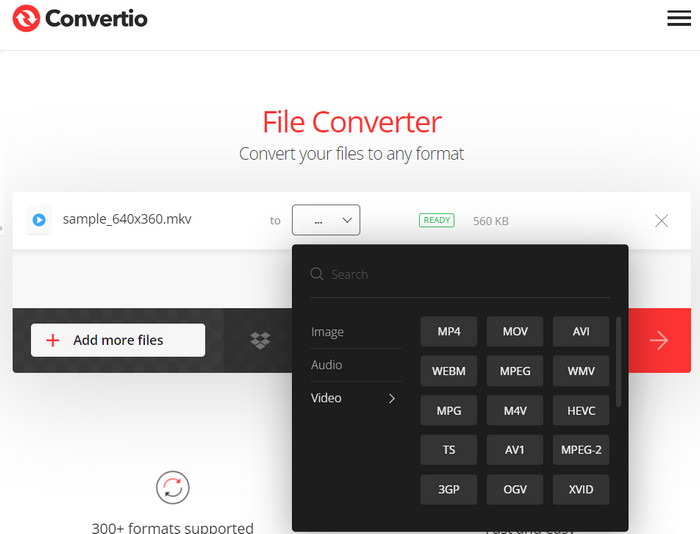Click the File Converter heading
This screenshot has width=700, height=534.
352,122
